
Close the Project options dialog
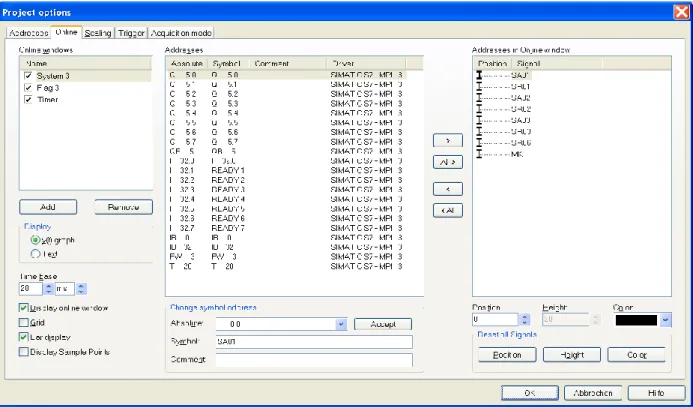point(681,12)
